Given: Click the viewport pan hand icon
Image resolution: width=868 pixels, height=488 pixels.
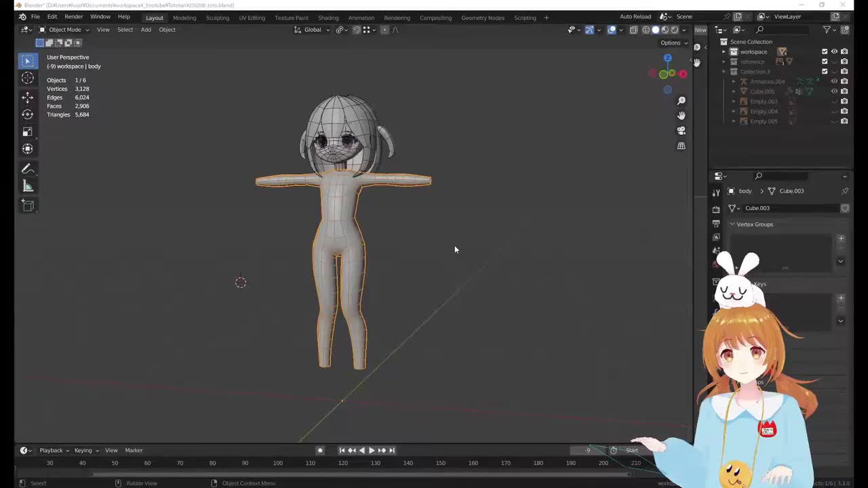Looking at the screenshot, I should (681, 115).
